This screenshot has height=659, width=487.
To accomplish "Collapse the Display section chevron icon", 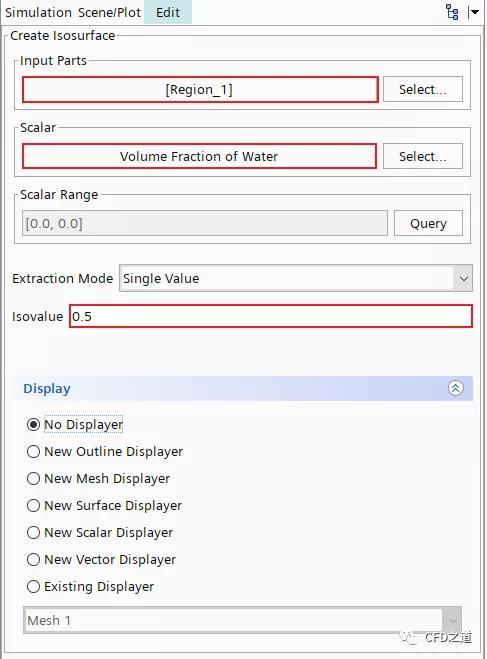I will pyautogui.click(x=455, y=388).
